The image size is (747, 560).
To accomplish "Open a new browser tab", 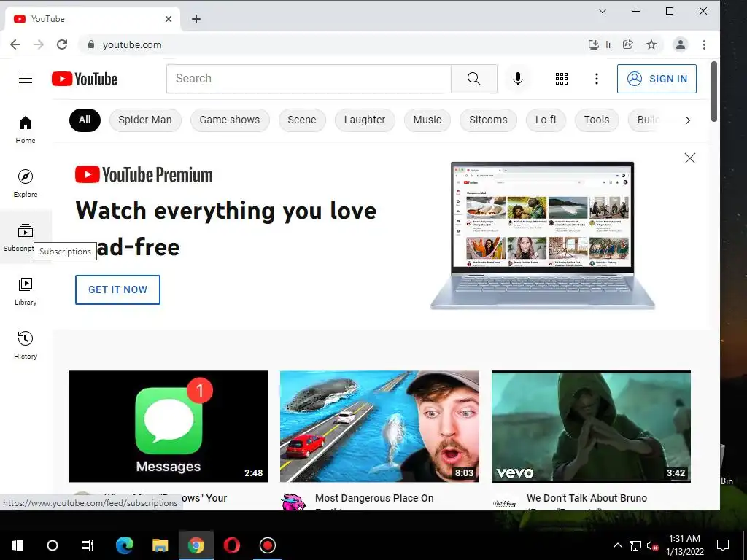I will 196,19.
